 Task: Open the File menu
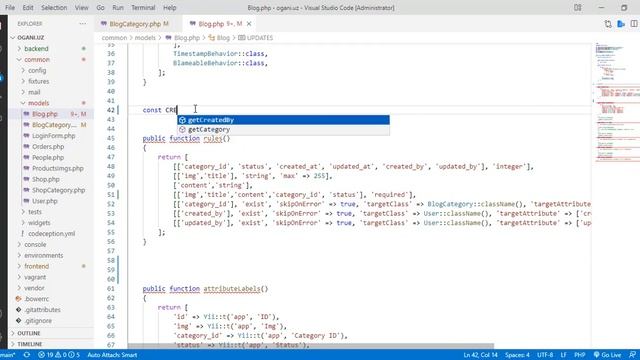pos(10,8)
